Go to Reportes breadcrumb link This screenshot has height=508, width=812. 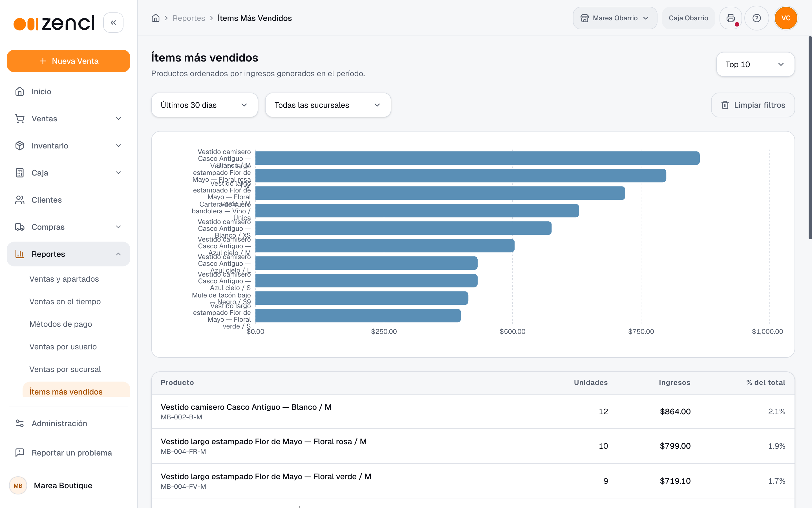tap(189, 18)
